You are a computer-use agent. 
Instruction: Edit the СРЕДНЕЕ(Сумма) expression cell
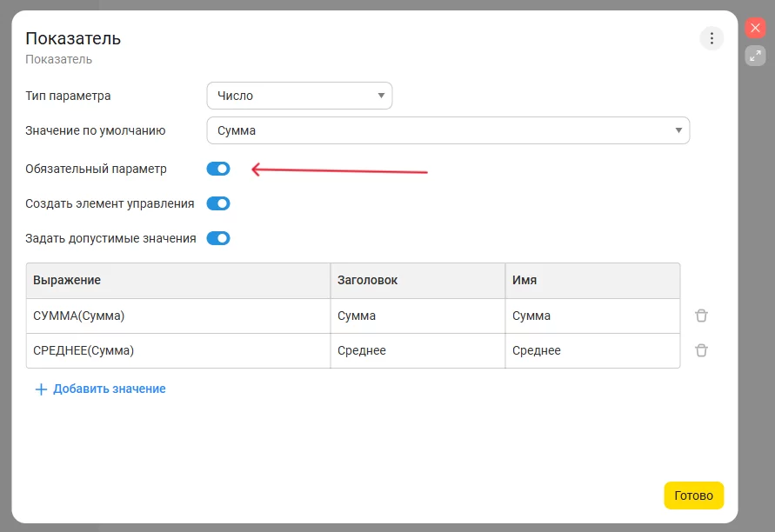point(177,350)
